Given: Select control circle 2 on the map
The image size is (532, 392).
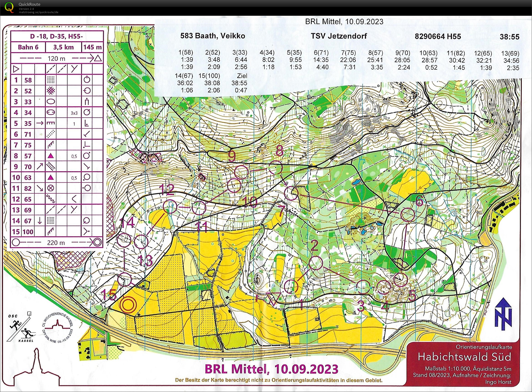Looking at the screenshot, I should 316,263.
